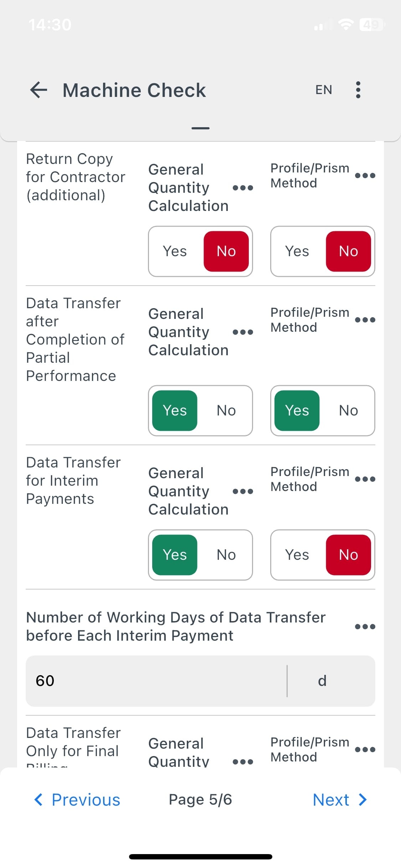Open options for Partial Performance Profile/Prism Method
The width and height of the screenshot is (401, 868).
[x=365, y=320]
